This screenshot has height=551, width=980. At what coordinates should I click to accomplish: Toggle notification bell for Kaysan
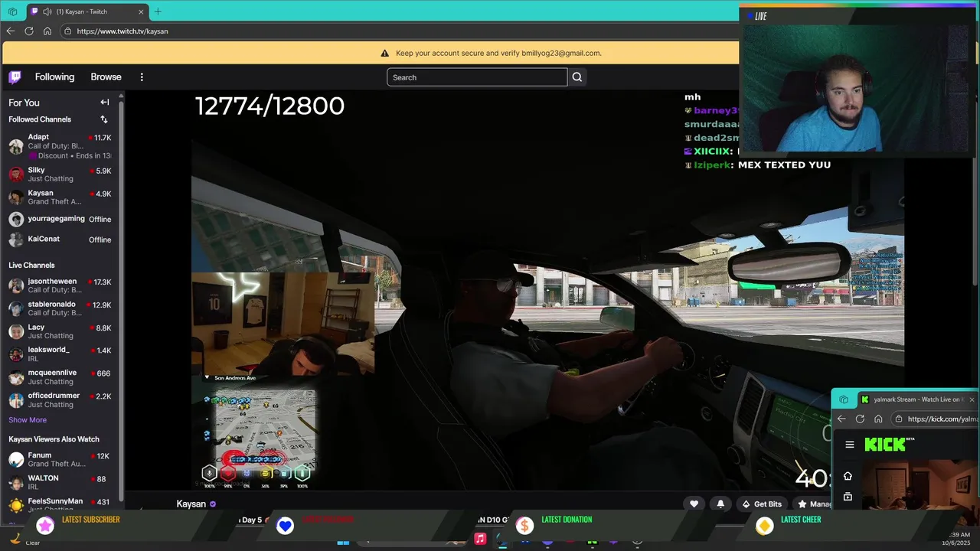(720, 504)
